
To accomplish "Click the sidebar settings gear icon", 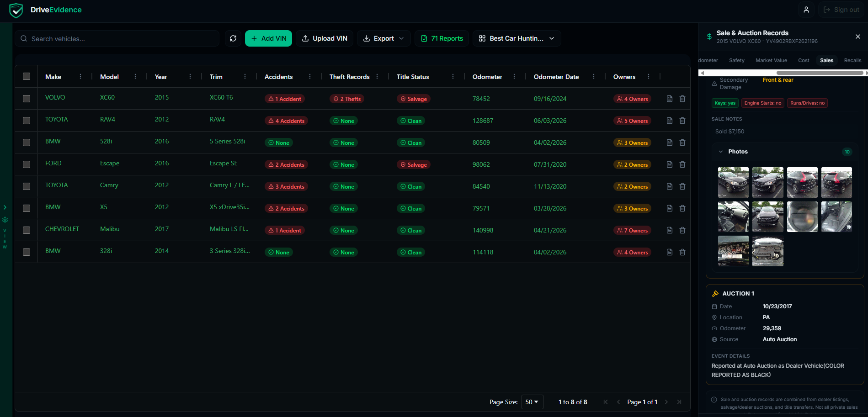I will [5, 220].
